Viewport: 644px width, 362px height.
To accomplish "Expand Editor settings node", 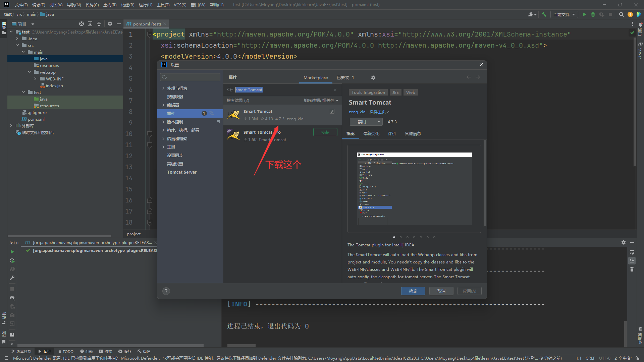I will coord(163,105).
